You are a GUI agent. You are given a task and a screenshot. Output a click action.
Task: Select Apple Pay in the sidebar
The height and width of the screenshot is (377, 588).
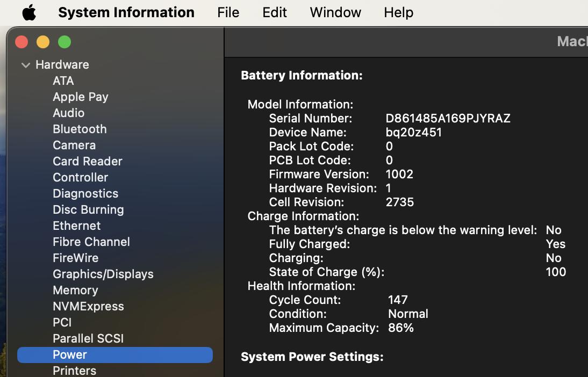81,97
